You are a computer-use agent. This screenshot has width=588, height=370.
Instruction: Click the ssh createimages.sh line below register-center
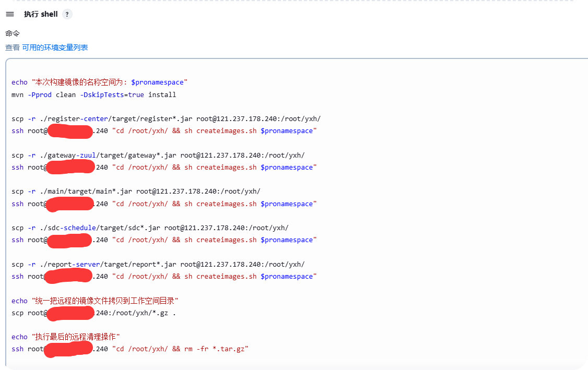[164, 131]
